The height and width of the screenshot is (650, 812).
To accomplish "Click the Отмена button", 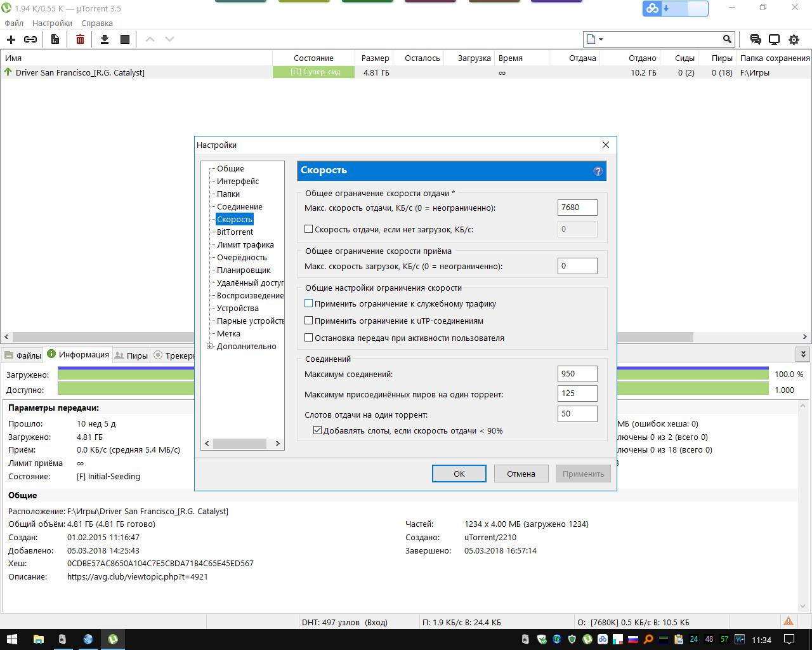I will (521, 474).
